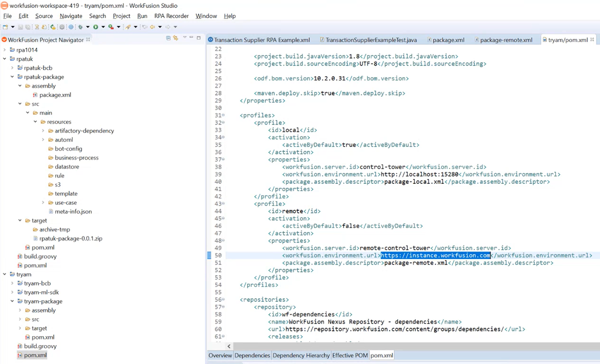Click the Forward navigation arrow icon
This screenshot has width=600, height=364.
(168, 27)
